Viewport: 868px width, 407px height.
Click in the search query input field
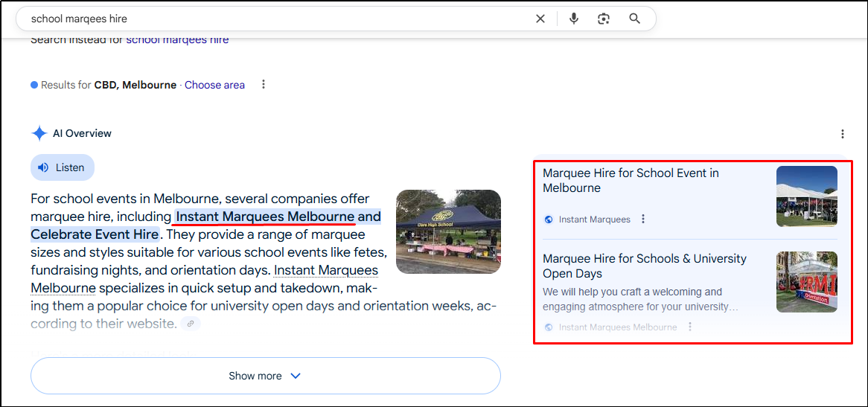(277, 19)
